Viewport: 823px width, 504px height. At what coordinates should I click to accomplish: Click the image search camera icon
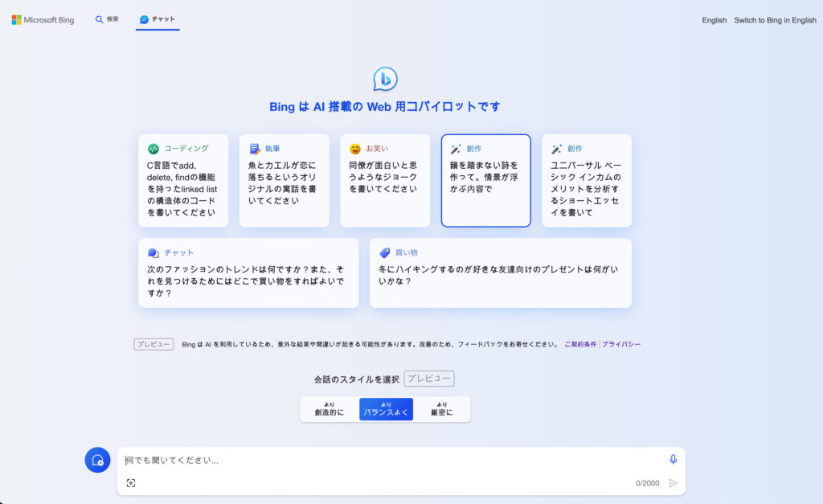click(x=131, y=483)
